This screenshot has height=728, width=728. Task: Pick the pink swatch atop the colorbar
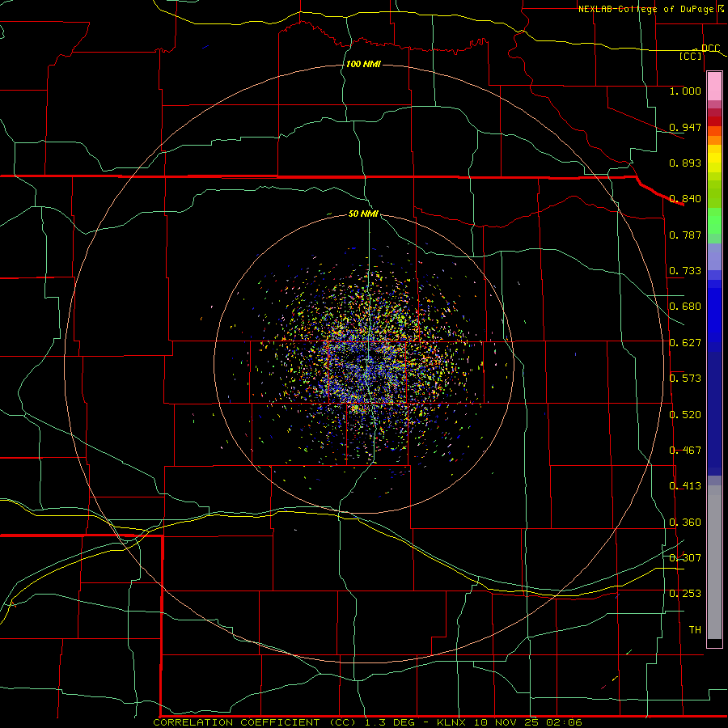[714, 86]
